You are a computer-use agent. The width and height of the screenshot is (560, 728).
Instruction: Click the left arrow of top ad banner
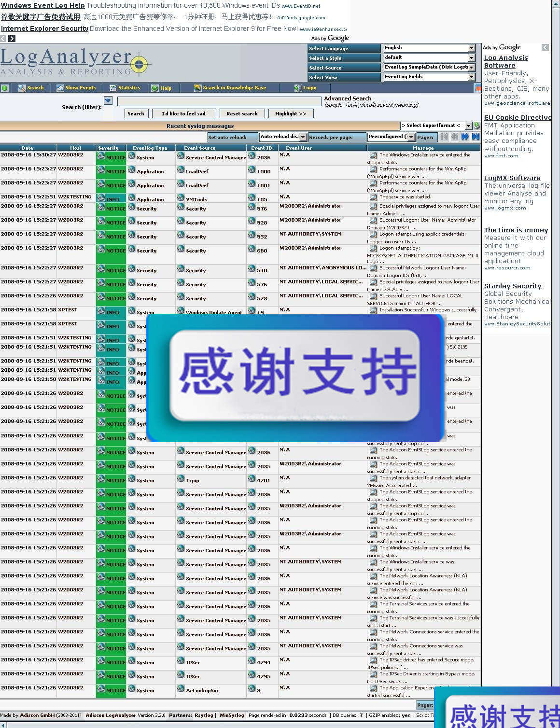click(x=3, y=38)
